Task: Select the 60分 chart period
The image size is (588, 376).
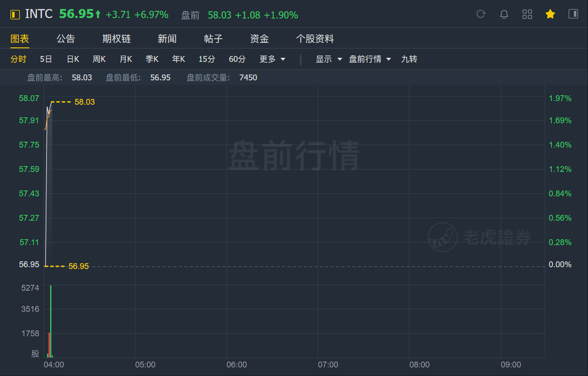Action: 238,59
